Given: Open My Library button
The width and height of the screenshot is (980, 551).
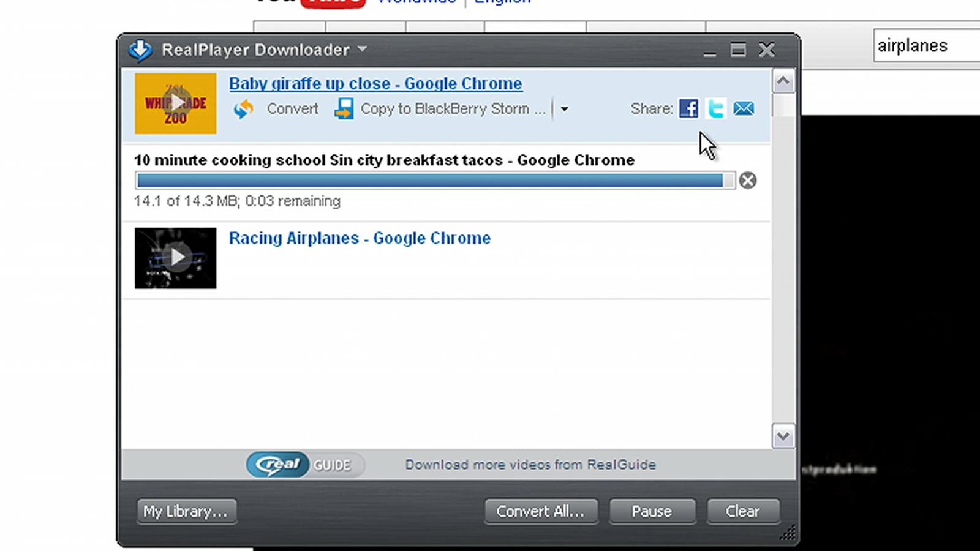Looking at the screenshot, I should [x=186, y=511].
